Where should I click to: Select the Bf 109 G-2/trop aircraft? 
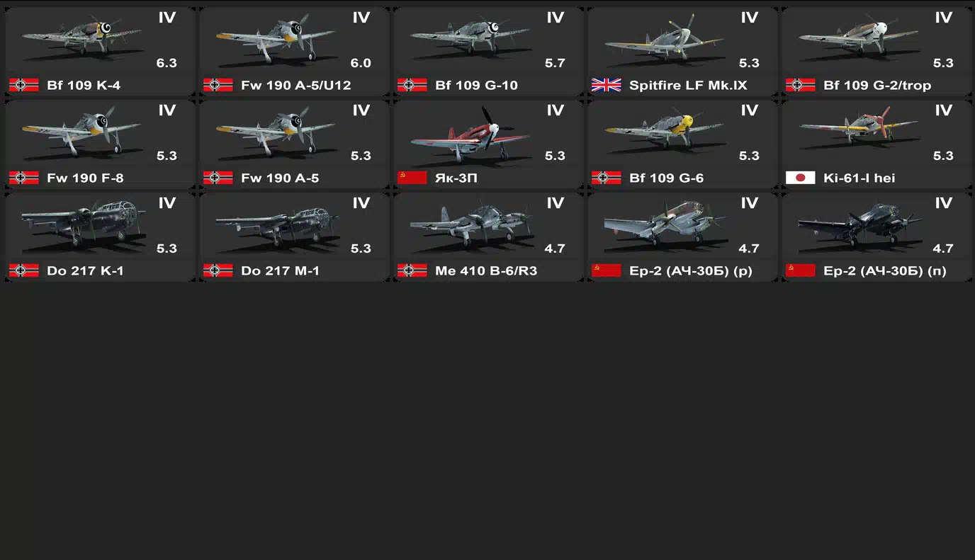pyautogui.click(x=877, y=51)
